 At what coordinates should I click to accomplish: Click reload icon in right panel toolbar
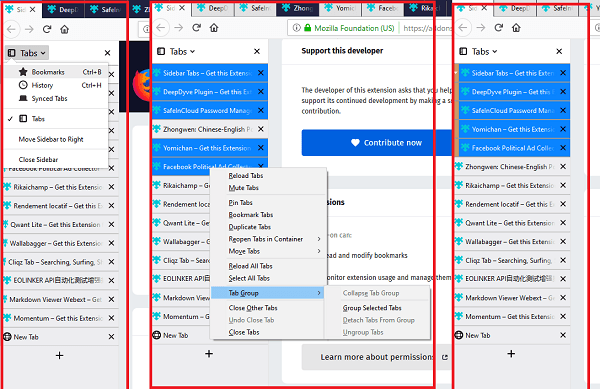pos(499,28)
